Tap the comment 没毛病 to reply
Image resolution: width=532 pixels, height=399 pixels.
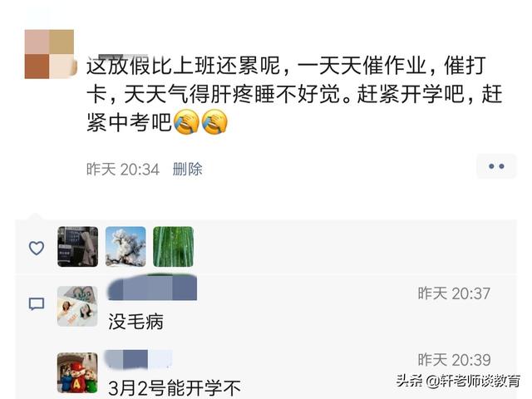click(x=136, y=322)
